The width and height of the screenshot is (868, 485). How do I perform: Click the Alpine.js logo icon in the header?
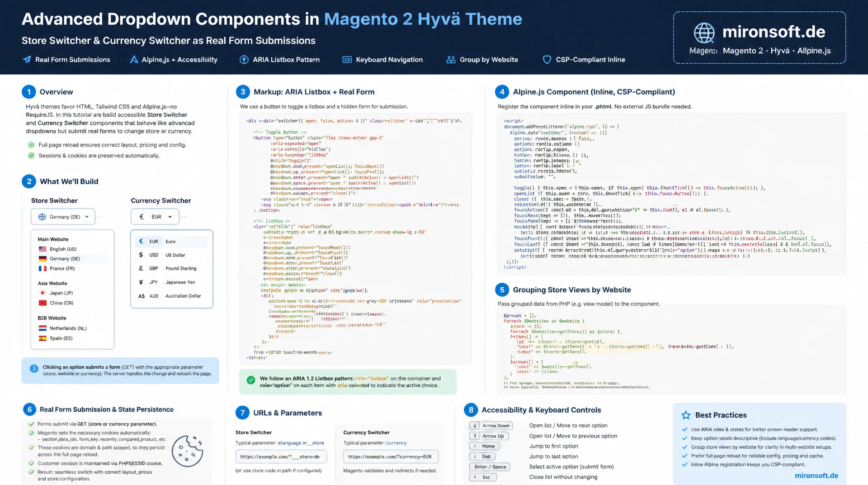tap(134, 60)
